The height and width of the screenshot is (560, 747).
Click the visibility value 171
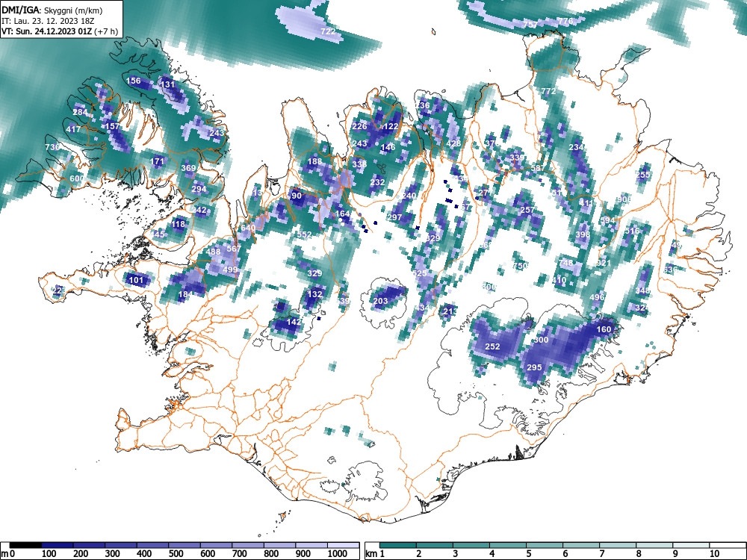pyautogui.click(x=157, y=161)
